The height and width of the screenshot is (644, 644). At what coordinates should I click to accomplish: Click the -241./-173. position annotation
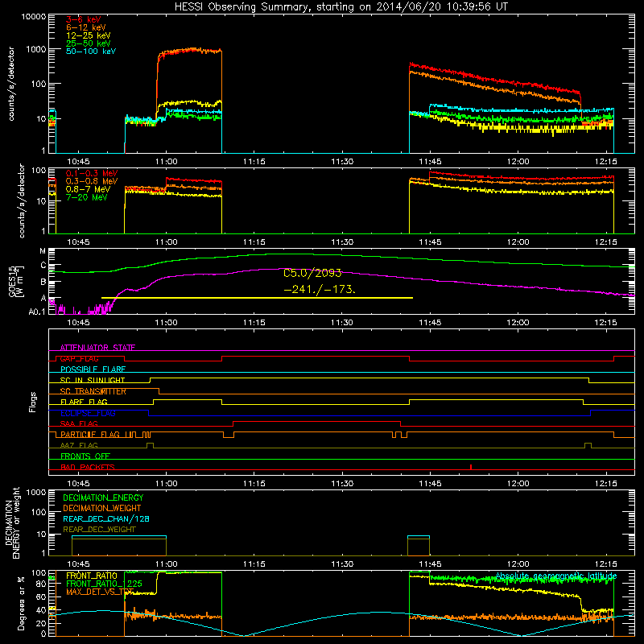320,289
